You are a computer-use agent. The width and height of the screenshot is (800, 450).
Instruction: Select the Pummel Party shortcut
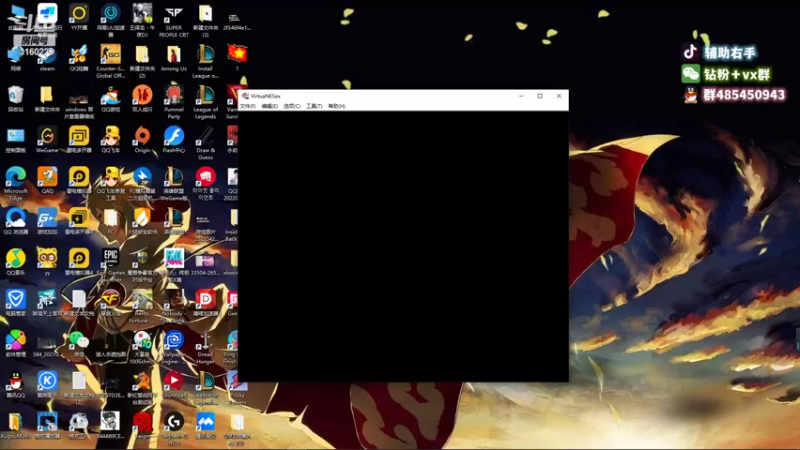pos(173,102)
